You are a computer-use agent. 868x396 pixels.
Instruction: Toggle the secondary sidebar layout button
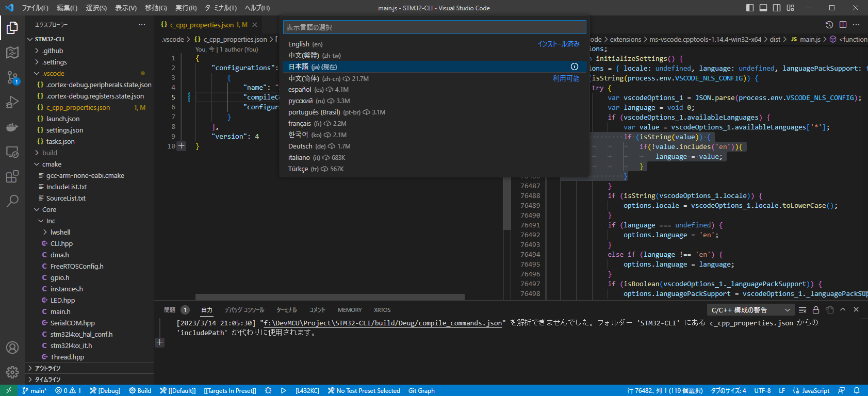(x=777, y=8)
